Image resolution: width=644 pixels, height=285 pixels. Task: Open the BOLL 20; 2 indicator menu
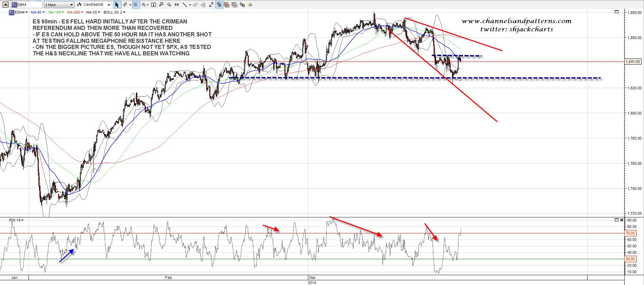click(114, 12)
